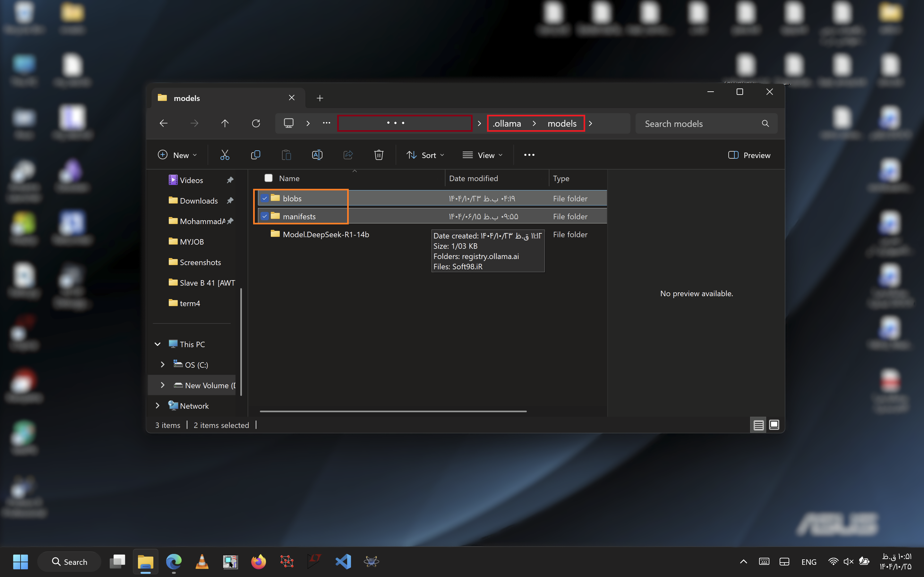Screen dimensions: 924x577
Task: Toggle the select-all checkbox above Name column
Action: coord(269,178)
